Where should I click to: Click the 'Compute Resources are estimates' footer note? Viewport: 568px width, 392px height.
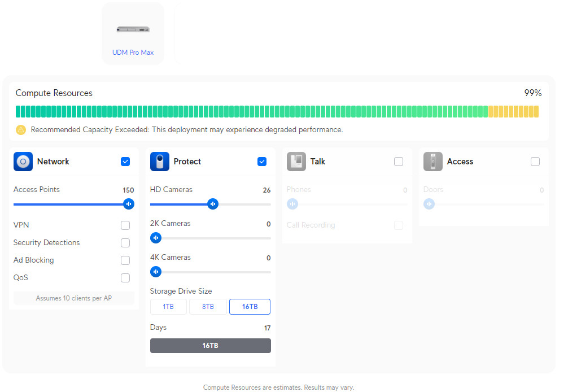coord(278,387)
